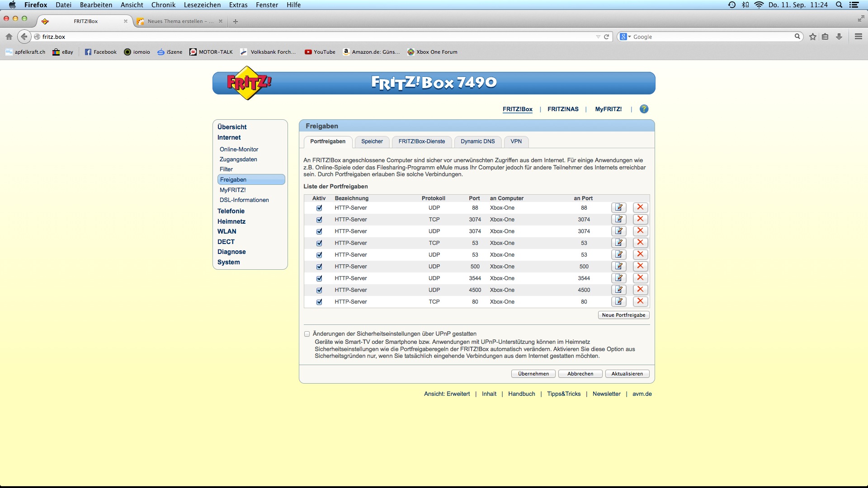Click the Firefox downloads arrow icon
Viewport: 868px width, 488px height.
click(839, 37)
